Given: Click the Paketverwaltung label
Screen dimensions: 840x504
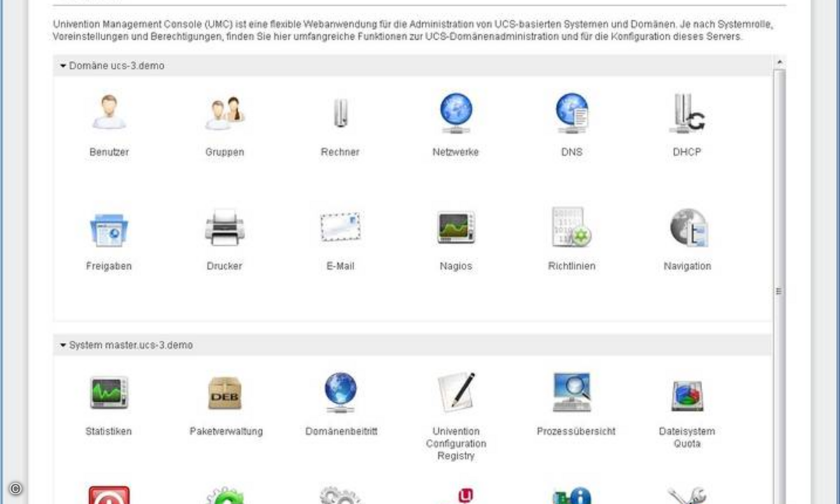Looking at the screenshot, I should pyautogui.click(x=226, y=431).
